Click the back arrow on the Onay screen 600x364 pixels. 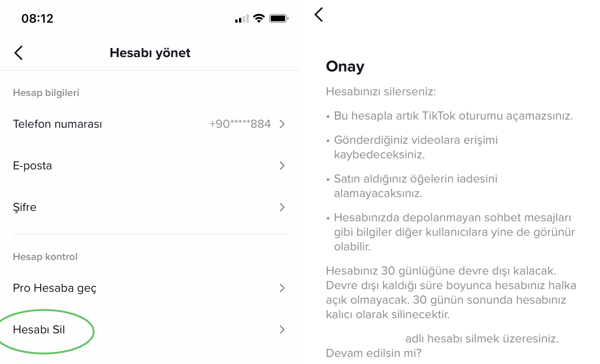tap(318, 15)
